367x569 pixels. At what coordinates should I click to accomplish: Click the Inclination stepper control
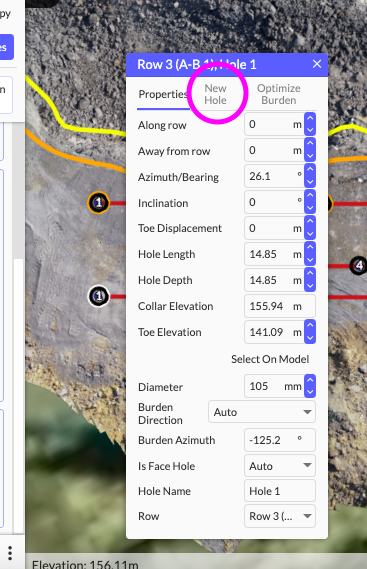[x=310, y=202]
